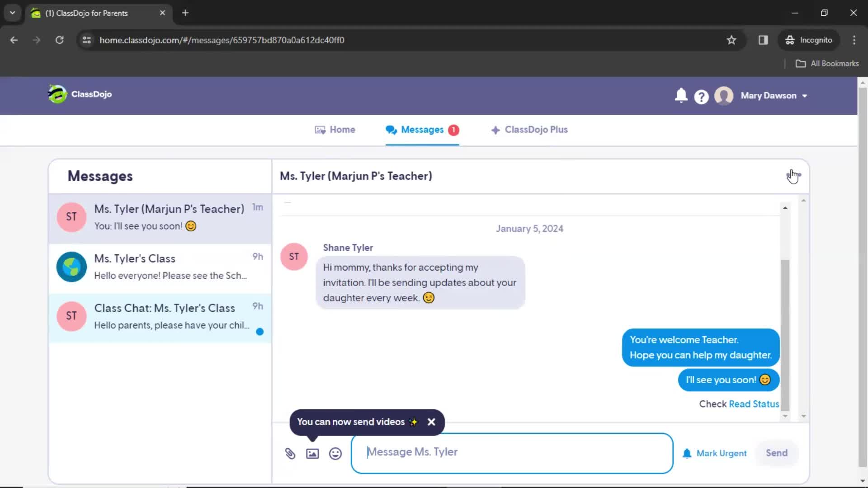Go to the Home tab
868x488 pixels.
click(x=335, y=130)
